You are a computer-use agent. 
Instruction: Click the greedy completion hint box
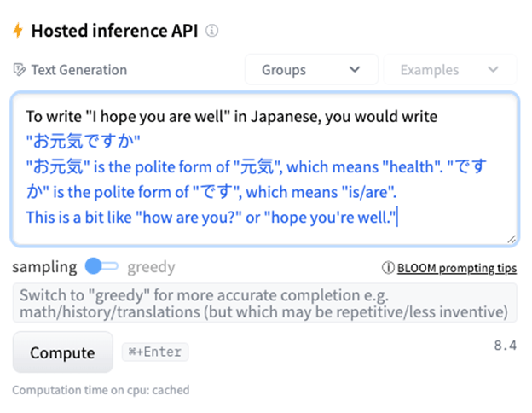[x=265, y=303]
